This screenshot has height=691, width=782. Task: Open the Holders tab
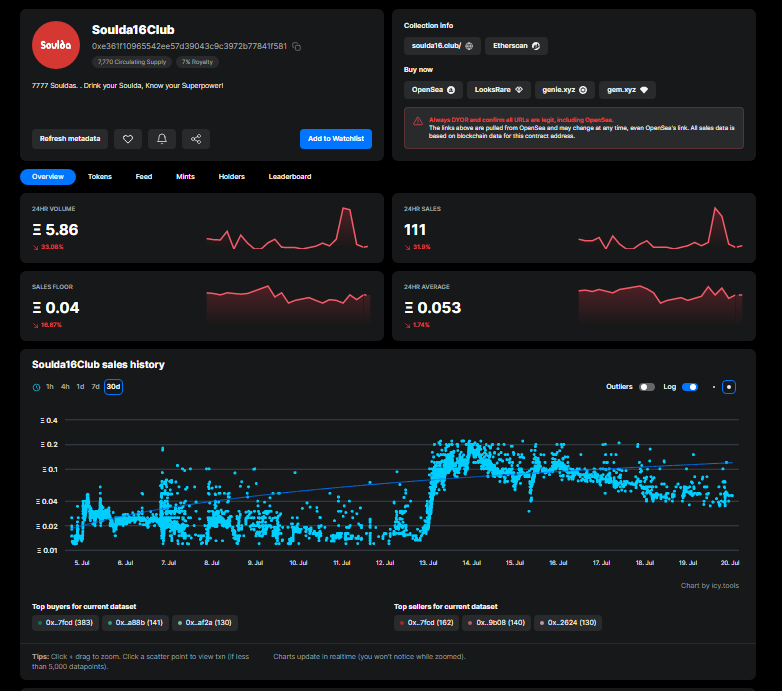click(231, 176)
